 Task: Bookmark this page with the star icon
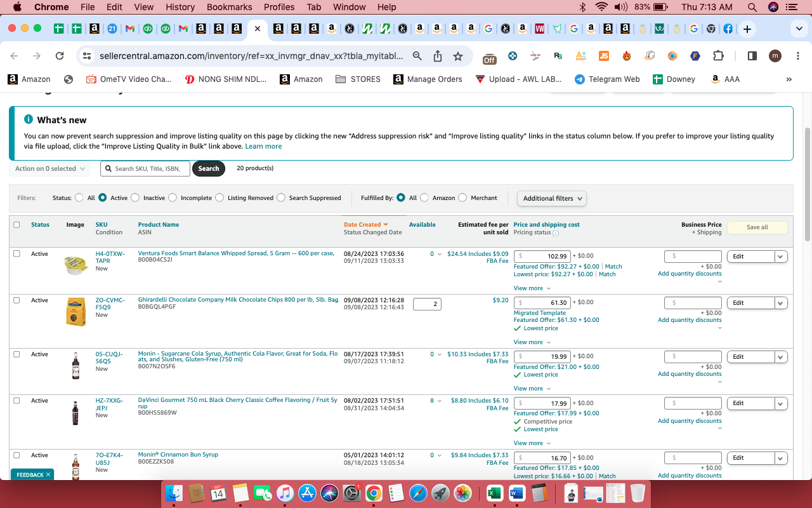click(458, 56)
